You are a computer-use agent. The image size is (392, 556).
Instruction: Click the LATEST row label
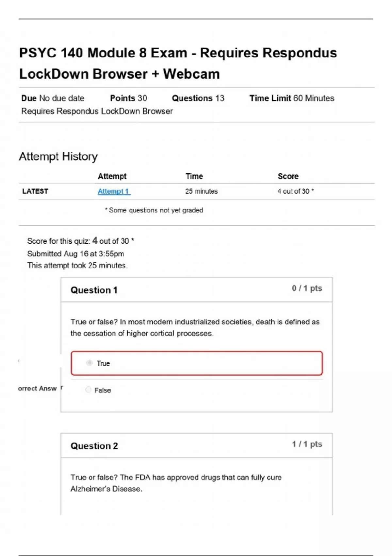[35, 191]
